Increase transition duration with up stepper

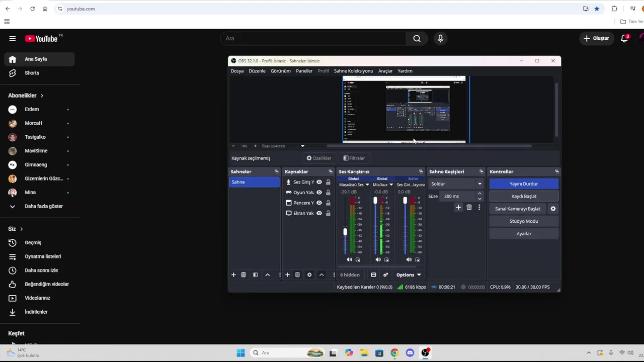pyautogui.click(x=479, y=194)
